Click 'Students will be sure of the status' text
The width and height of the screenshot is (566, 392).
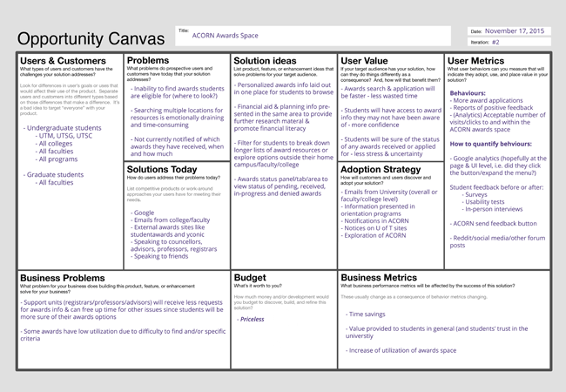pyautogui.click(x=390, y=139)
